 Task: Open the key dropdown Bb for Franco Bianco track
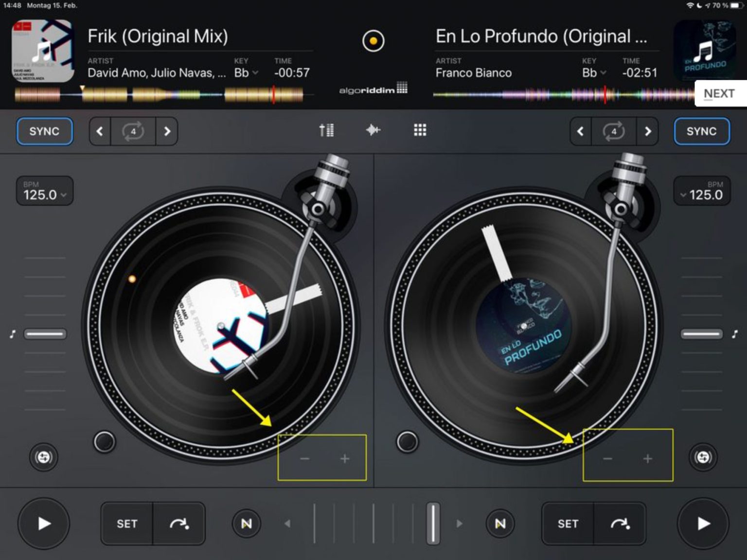coord(594,73)
